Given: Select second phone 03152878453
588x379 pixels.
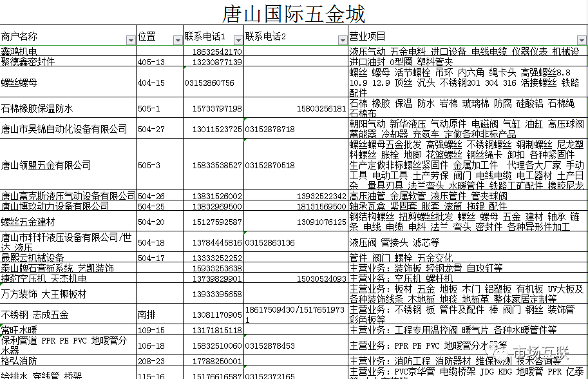Looking at the screenshot, I should point(296,345).
